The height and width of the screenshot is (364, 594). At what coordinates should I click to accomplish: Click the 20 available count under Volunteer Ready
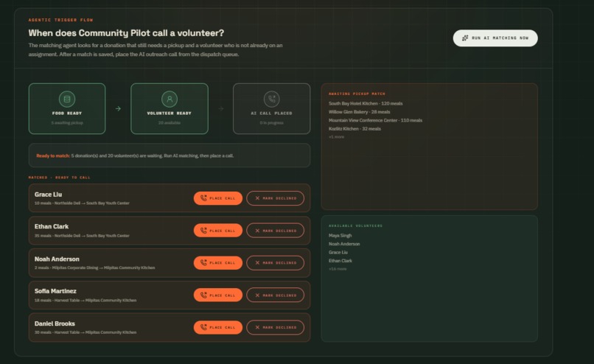(170, 123)
